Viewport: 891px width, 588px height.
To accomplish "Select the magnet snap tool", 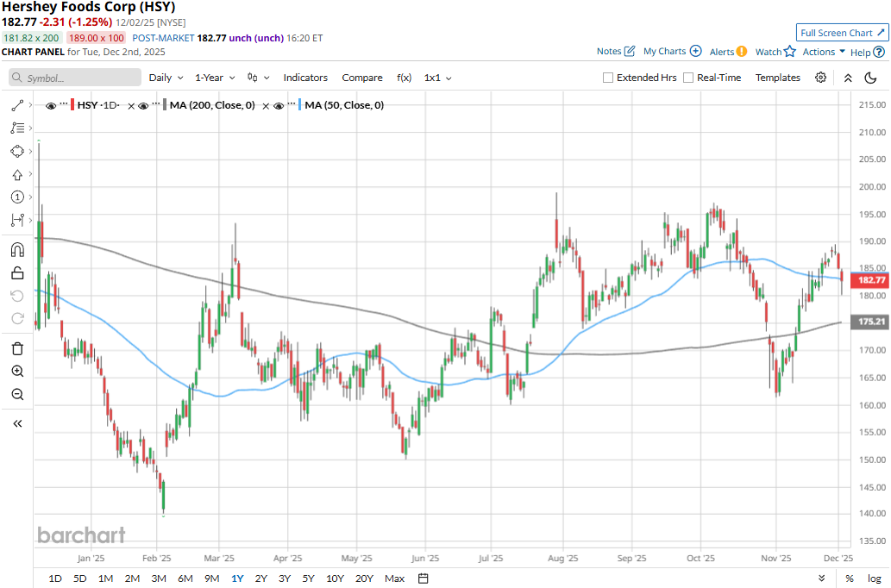I will tap(17, 250).
